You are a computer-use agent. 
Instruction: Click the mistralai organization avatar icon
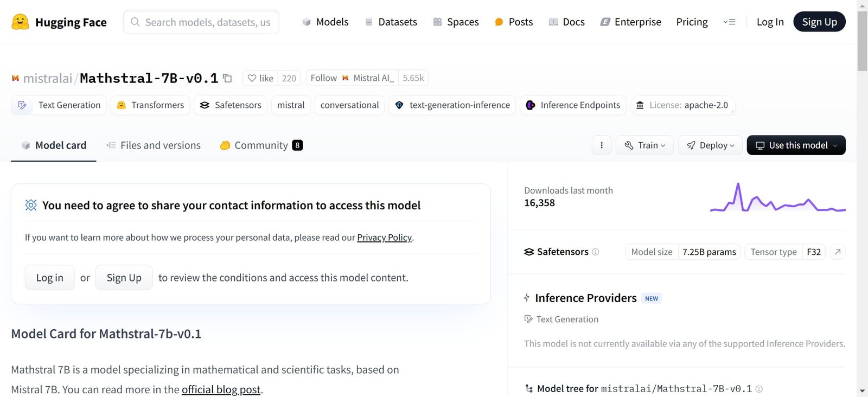coord(15,78)
